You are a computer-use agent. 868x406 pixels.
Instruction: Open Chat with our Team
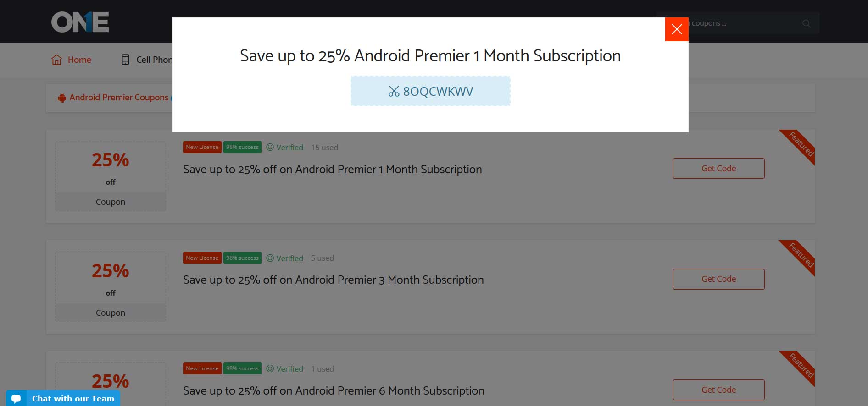pyautogui.click(x=73, y=399)
